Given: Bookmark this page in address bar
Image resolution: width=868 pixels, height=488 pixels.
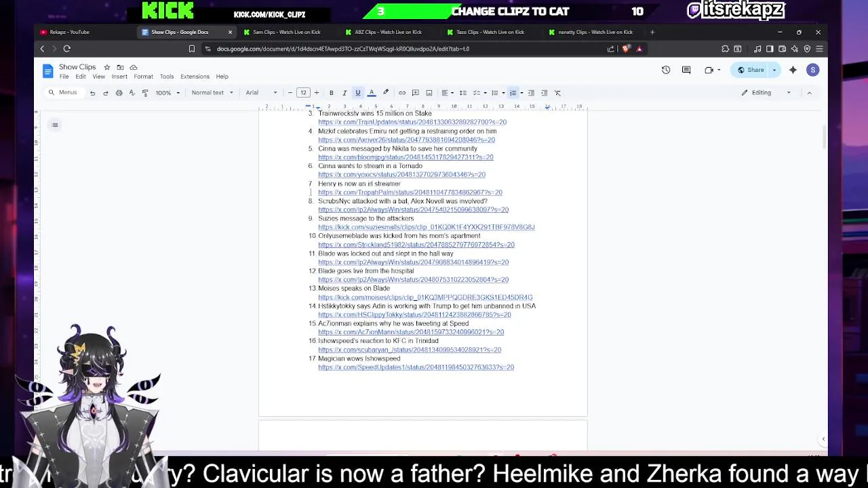Looking at the screenshot, I should 192,49.
